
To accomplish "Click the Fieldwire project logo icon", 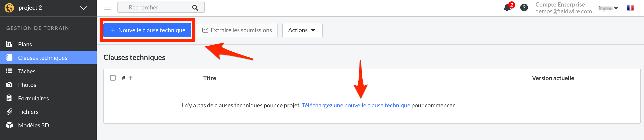I will pyautogui.click(x=9, y=8).
